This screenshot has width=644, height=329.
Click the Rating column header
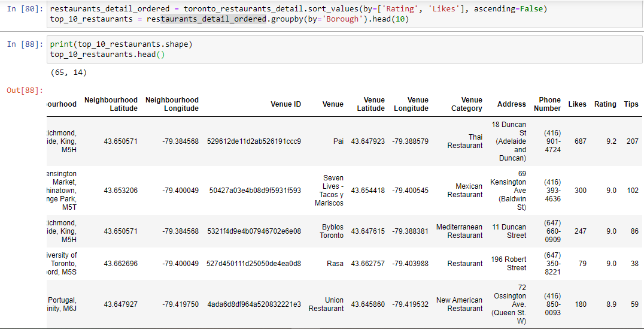[604, 104]
